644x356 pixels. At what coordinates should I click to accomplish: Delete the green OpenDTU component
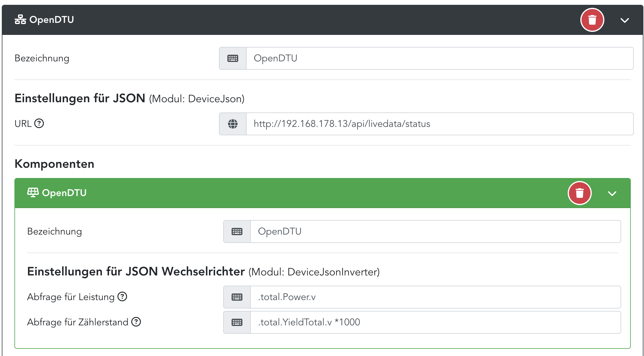[579, 193]
